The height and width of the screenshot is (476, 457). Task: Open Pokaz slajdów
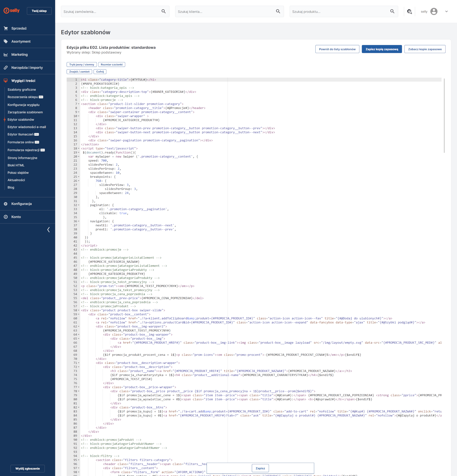[18, 173]
